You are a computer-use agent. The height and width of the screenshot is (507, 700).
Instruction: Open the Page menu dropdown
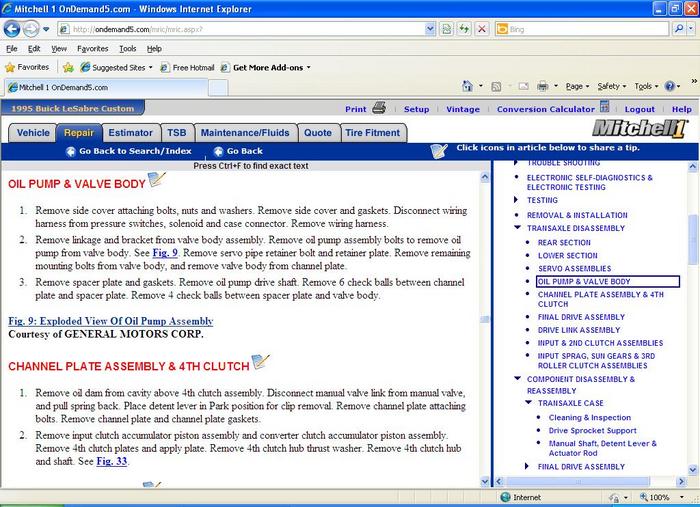point(577,87)
